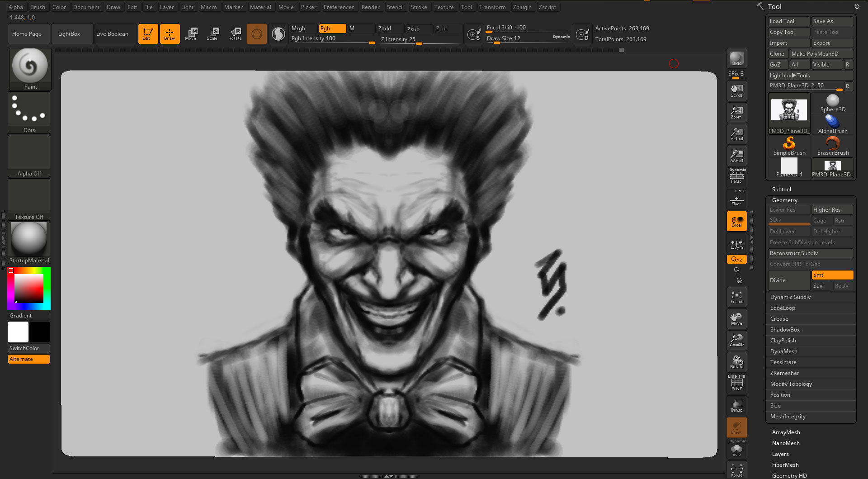Click the Rgb Intensity slider
This screenshot has height=479, width=868.
tap(333, 39)
